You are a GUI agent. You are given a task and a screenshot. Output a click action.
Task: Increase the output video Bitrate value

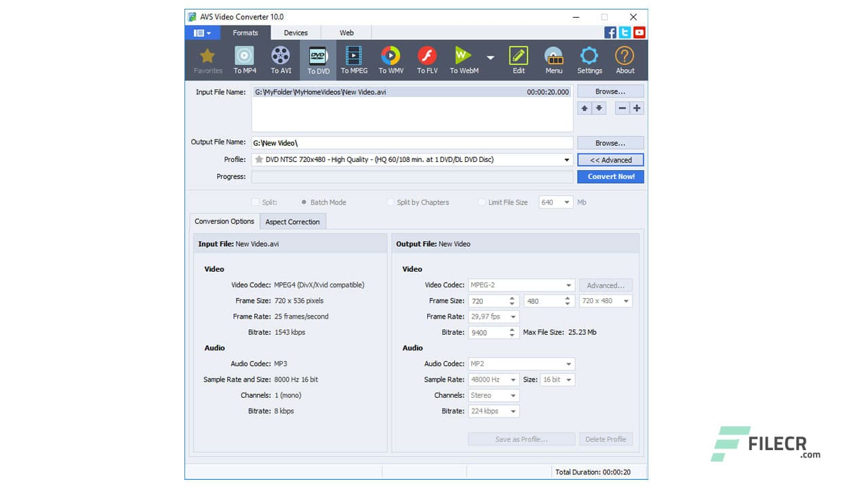[513, 329]
